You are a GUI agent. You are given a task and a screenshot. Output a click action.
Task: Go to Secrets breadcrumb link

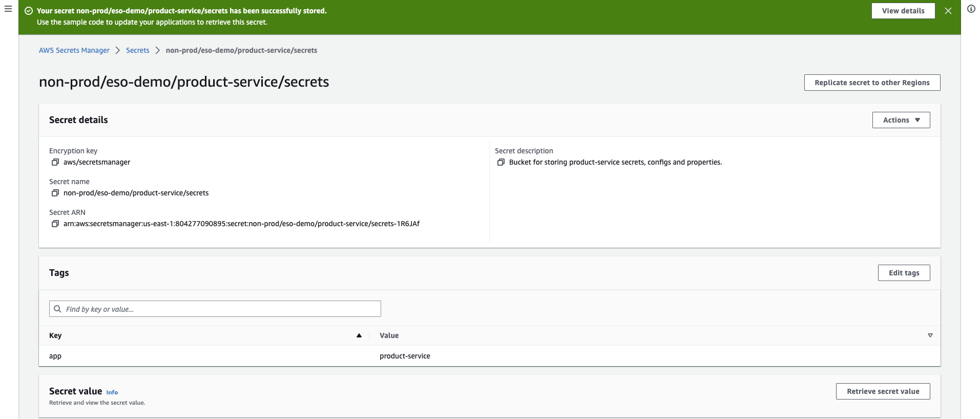tap(137, 50)
